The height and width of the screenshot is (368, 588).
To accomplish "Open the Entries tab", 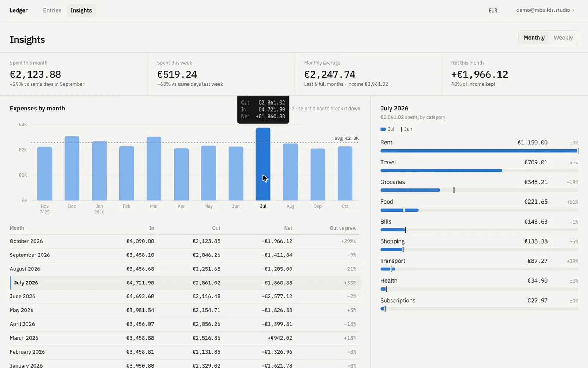I will pyautogui.click(x=52, y=10).
